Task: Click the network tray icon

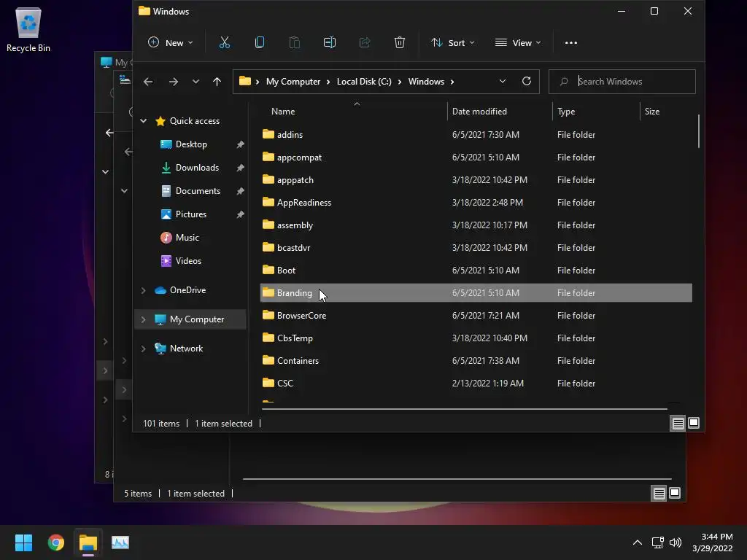Action: pos(657,542)
